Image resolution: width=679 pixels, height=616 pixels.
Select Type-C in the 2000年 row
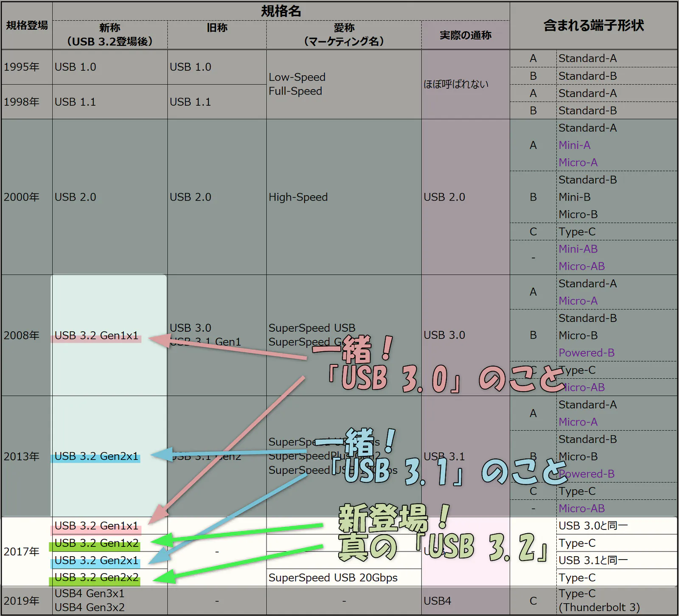point(577,232)
